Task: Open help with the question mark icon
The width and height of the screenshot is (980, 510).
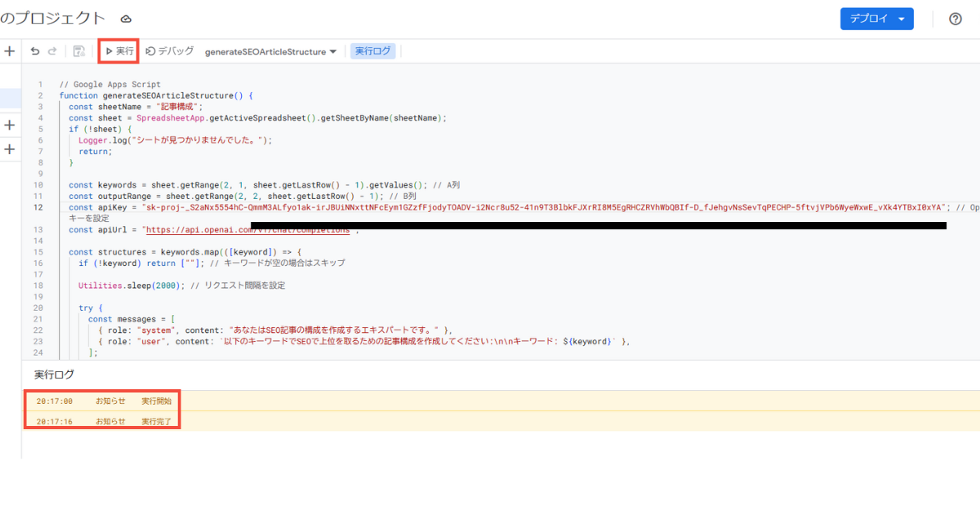Action: pos(955,19)
